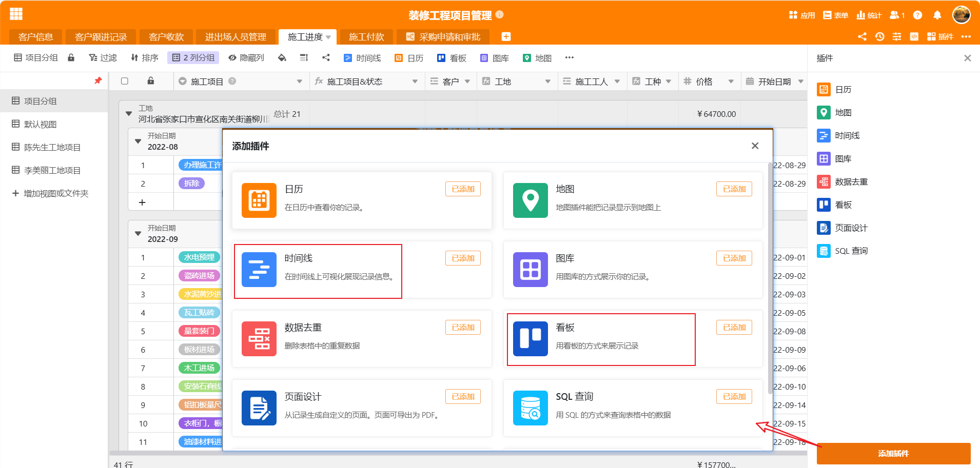The width and height of the screenshot is (980, 468).
Task: Switch to the 客户收款 table tab
Action: coord(166,37)
